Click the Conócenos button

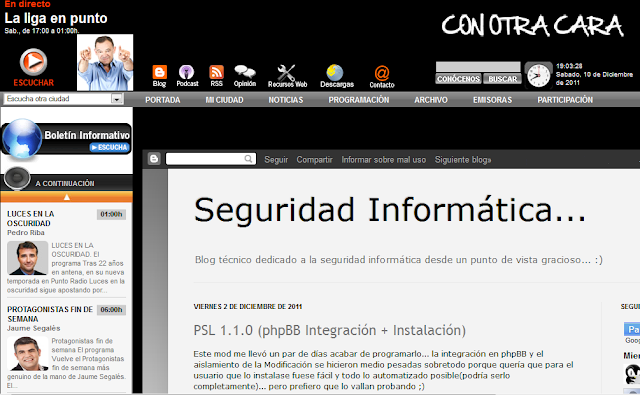pyautogui.click(x=458, y=79)
